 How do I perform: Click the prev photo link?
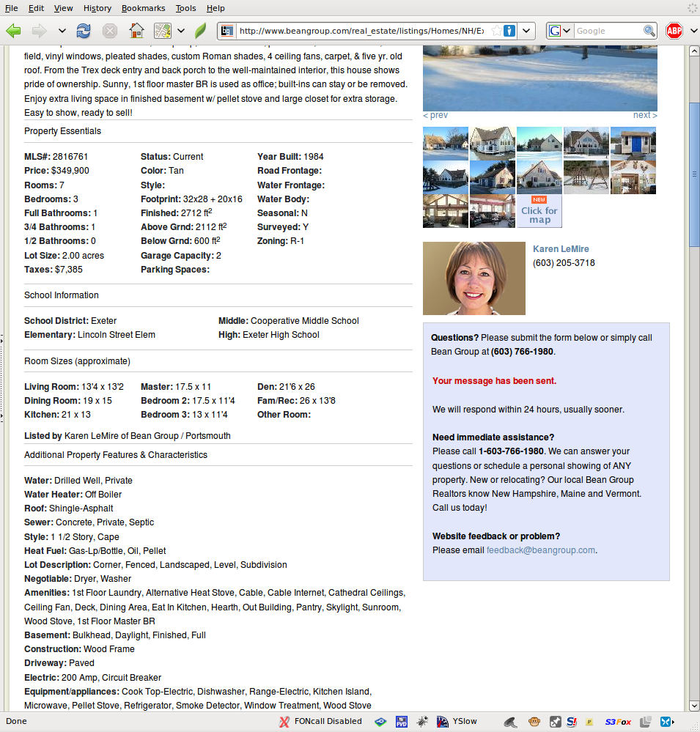(x=435, y=115)
